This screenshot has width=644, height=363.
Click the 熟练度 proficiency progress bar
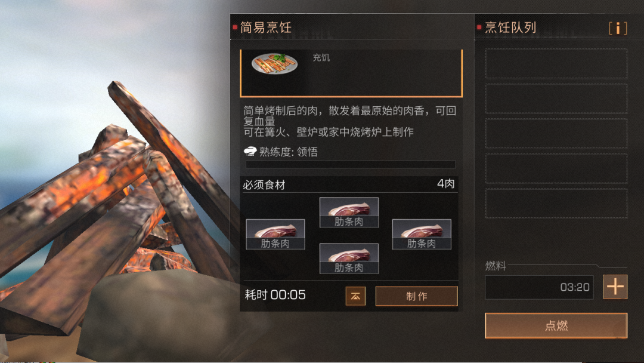point(351,164)
